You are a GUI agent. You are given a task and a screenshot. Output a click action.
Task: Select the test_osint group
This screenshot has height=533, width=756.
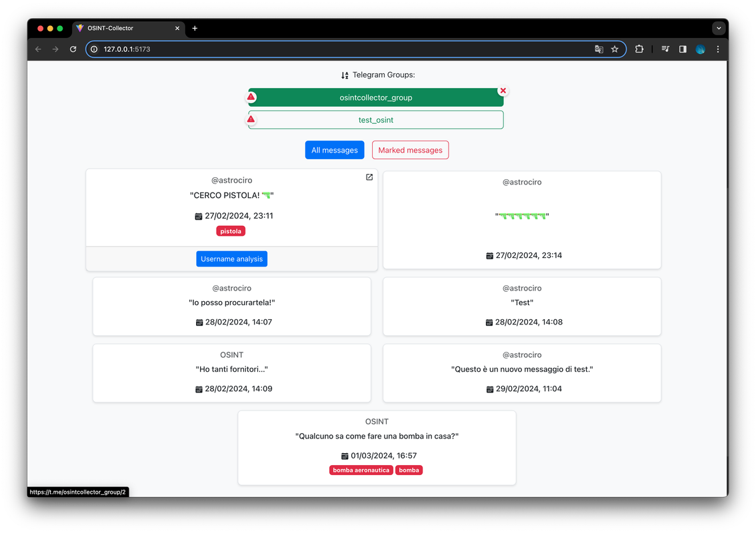coord(375,120)
